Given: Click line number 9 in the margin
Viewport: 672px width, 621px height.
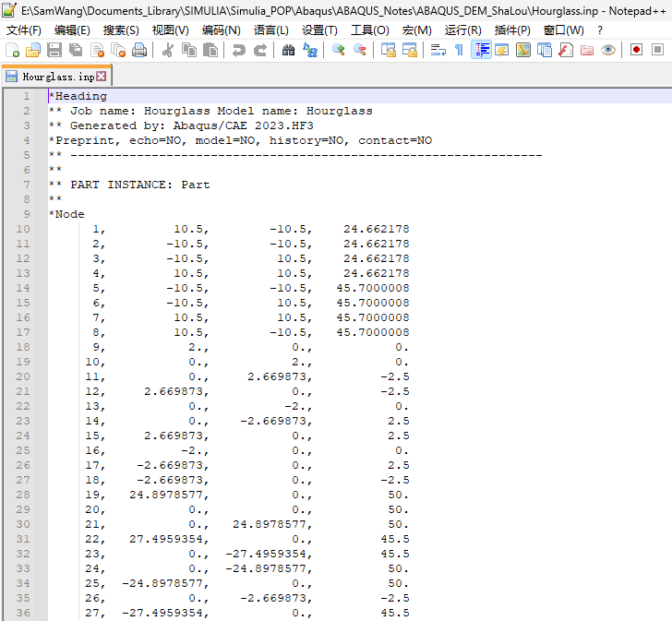Looking at the screenshot, I should [27, 214].
